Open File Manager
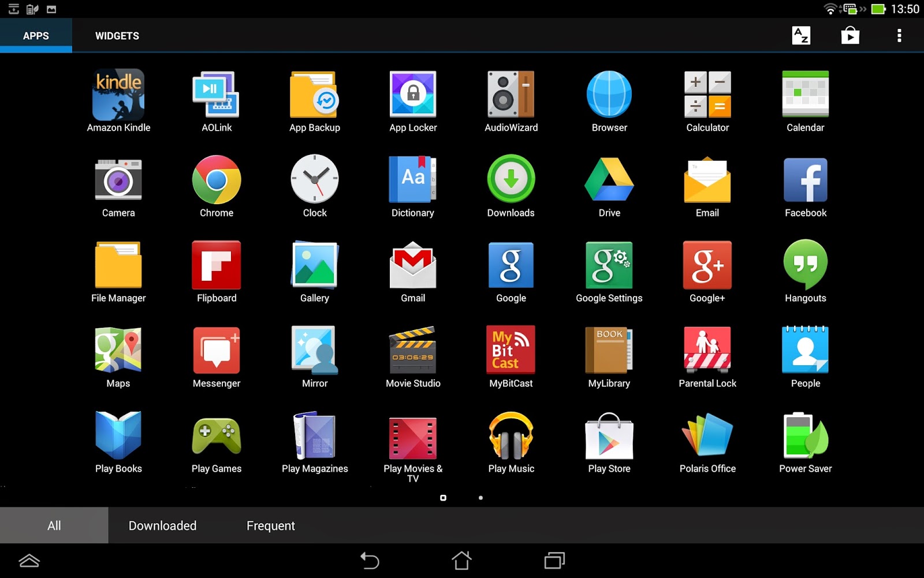Screen dimensions: 924x578 118,272
